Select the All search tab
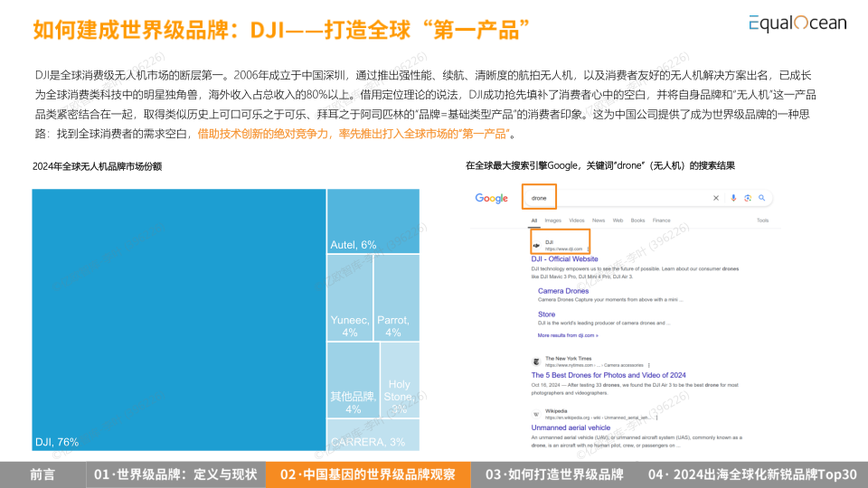Screen dimensions: 868x488 (x=534, y=221)
